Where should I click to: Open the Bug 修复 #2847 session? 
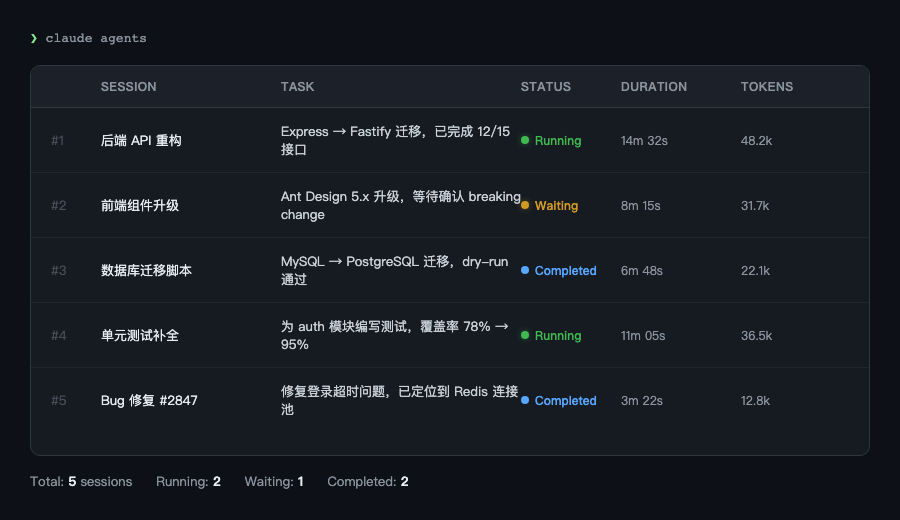point(149,400)
